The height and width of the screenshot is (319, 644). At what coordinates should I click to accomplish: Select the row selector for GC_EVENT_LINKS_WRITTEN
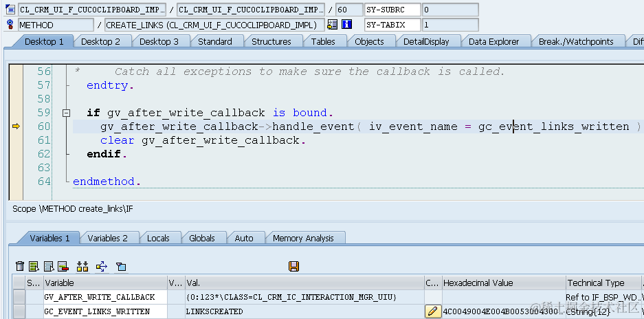[x=19, y=311]
